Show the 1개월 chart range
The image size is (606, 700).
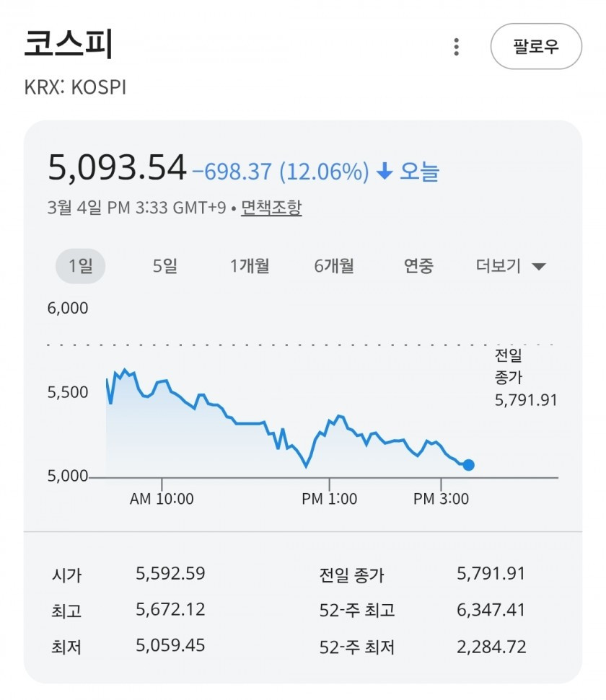(x=250, y=266)
